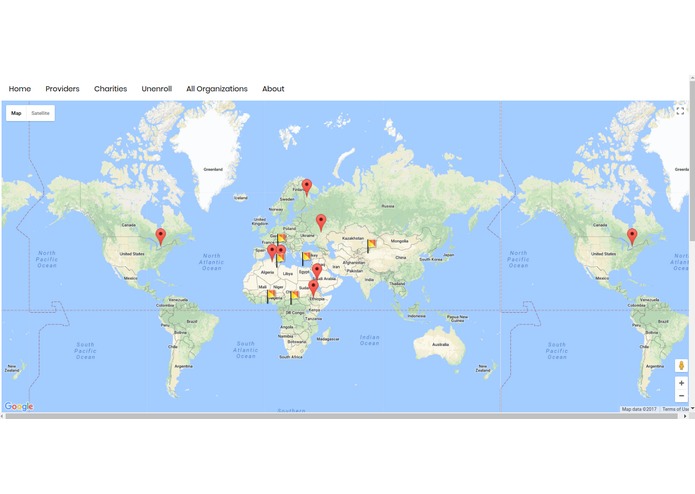Click the flag marker east of Kazakhstan

371,245
